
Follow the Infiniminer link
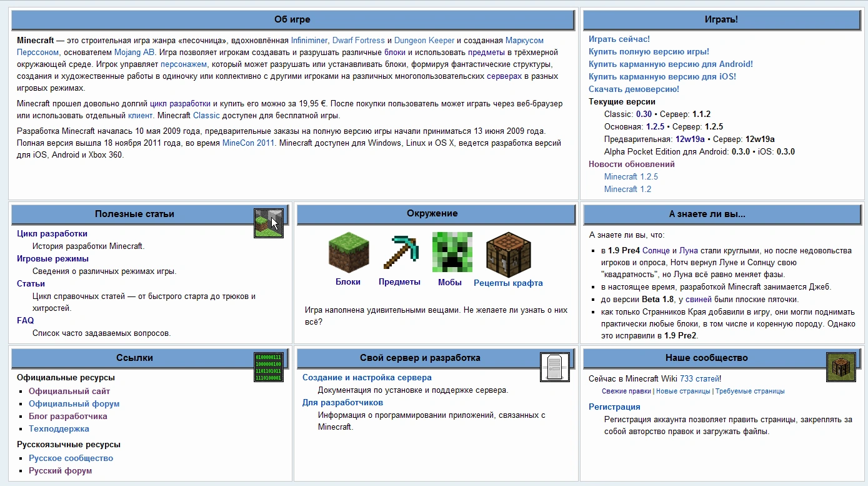(x=309, y=40)
